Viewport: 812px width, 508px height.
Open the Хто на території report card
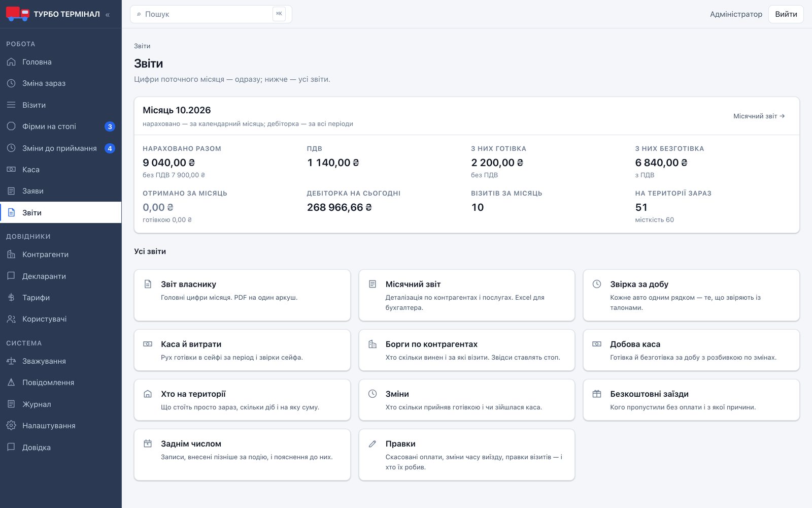(242, 400)
